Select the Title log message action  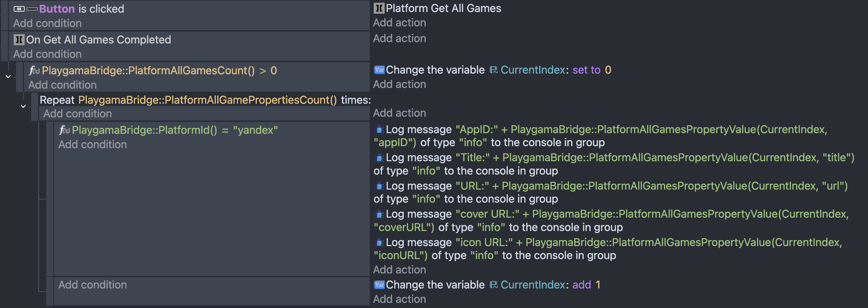614,164
